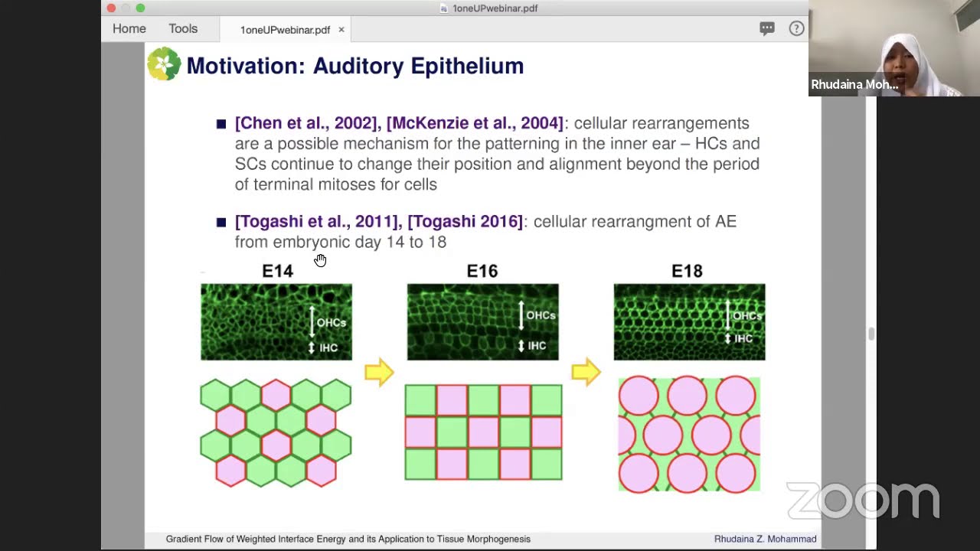Screen dimensions: 980x551
Task: Click the E16 square grid diagram
Action: tap(483, 432)
